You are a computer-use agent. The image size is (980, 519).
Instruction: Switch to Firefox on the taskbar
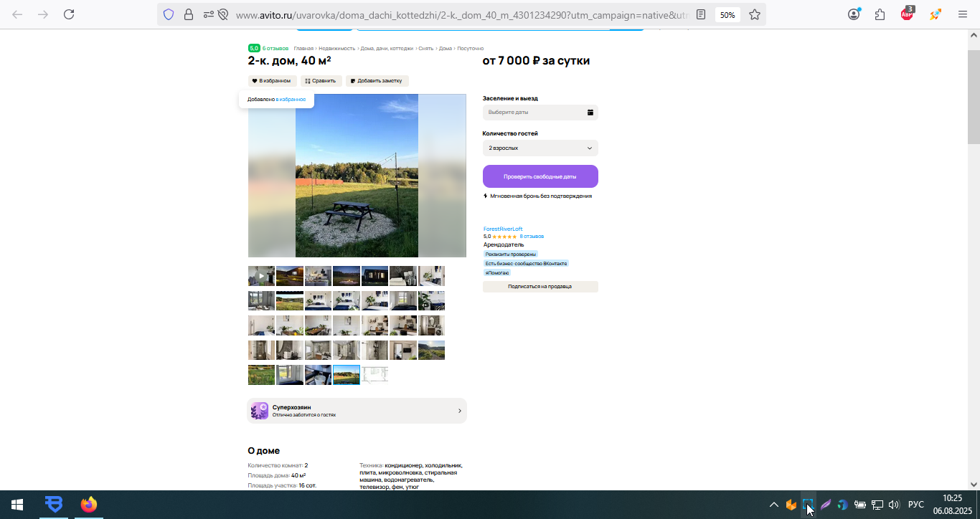pyautogui.click(x=88, y=505)
